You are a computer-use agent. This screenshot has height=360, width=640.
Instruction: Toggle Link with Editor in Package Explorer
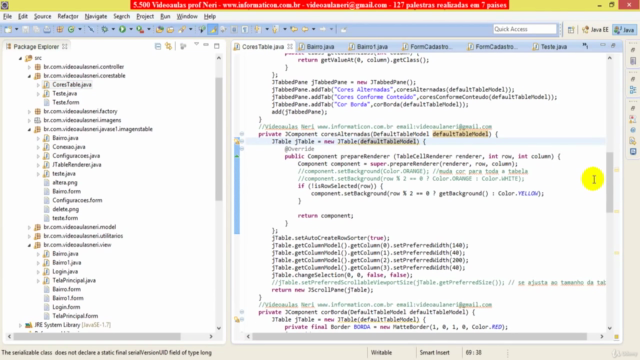(x=169, y=47)
